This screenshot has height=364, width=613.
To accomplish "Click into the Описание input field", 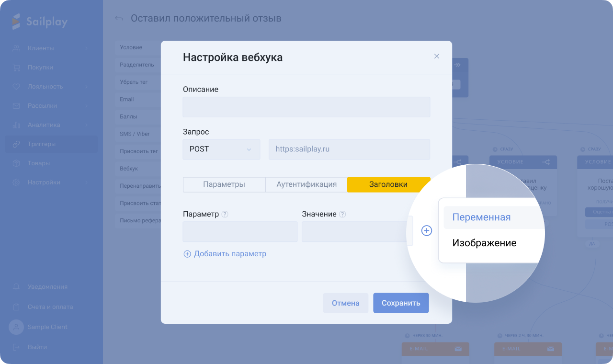I will click(x=306, y=107).
